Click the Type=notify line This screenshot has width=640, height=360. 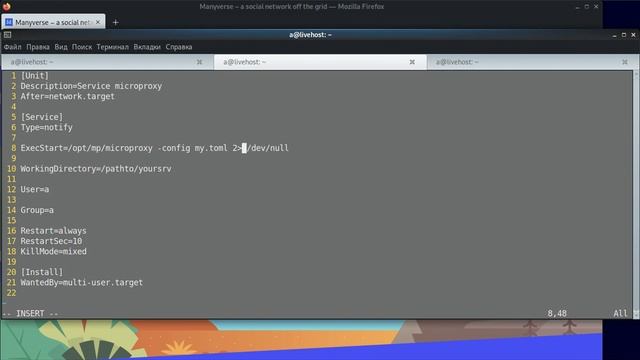[x=47, y=127]
